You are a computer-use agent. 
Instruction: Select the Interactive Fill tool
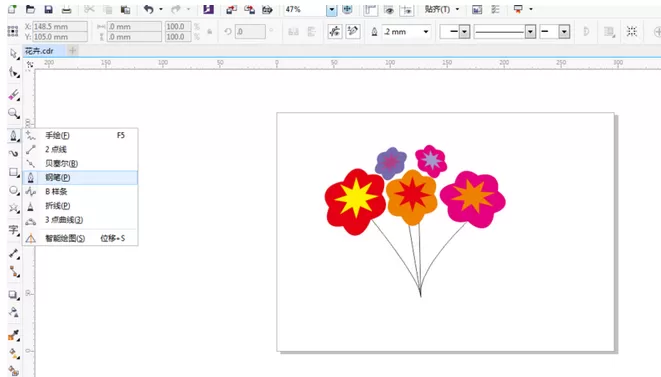(13, 353)
